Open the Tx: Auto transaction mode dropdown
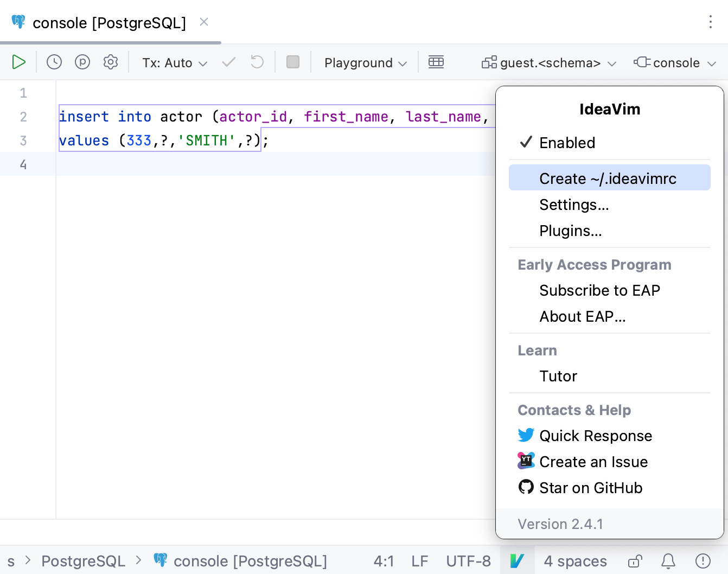 (174, 62)
